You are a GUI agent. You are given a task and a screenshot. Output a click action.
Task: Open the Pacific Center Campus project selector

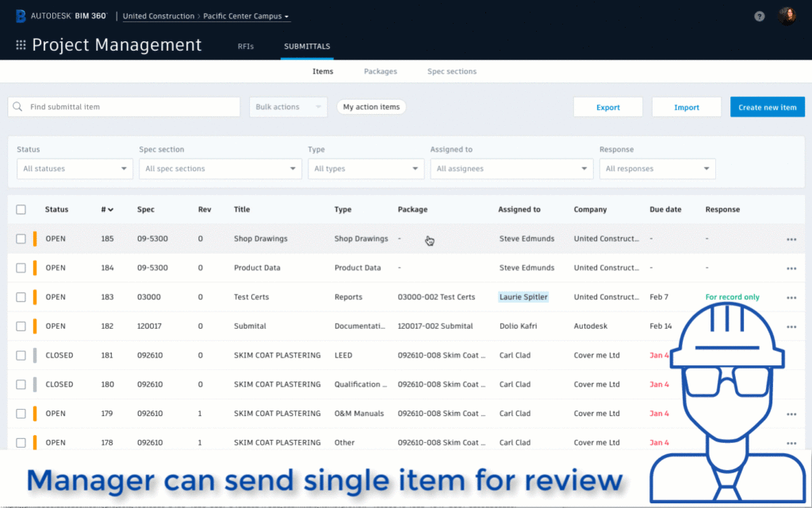click(x=246, y=16)
